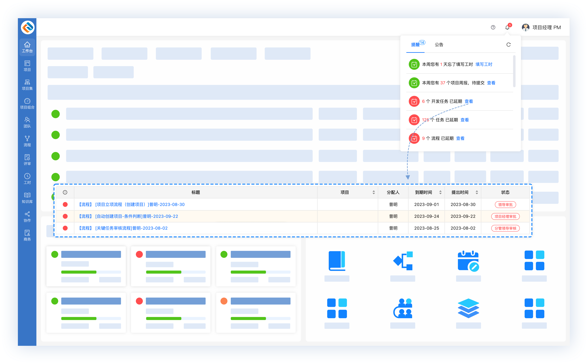
Task: Sort table by 到期时间 column
Action: (440, 192)
